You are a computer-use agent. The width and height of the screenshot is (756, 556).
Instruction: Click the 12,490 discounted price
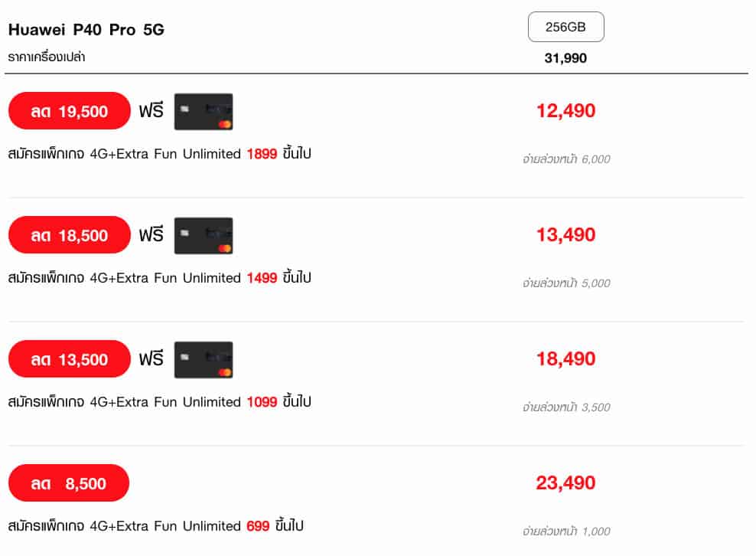565,111
